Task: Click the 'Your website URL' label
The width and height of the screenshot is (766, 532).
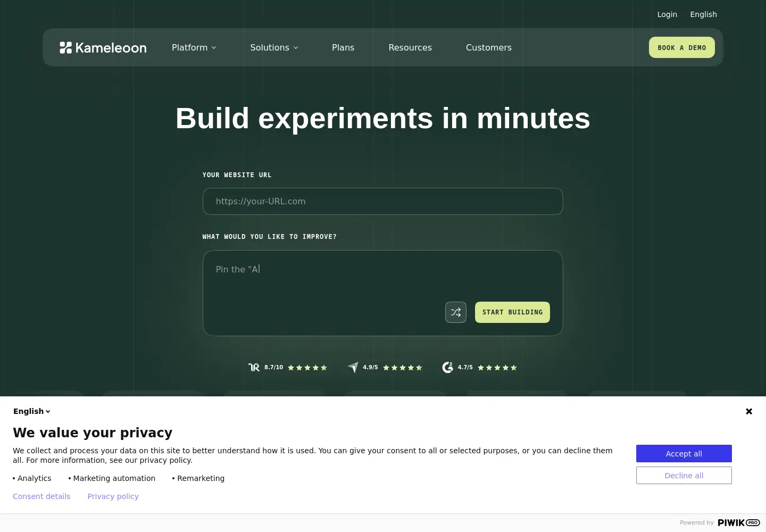Action: coord(237,175)
